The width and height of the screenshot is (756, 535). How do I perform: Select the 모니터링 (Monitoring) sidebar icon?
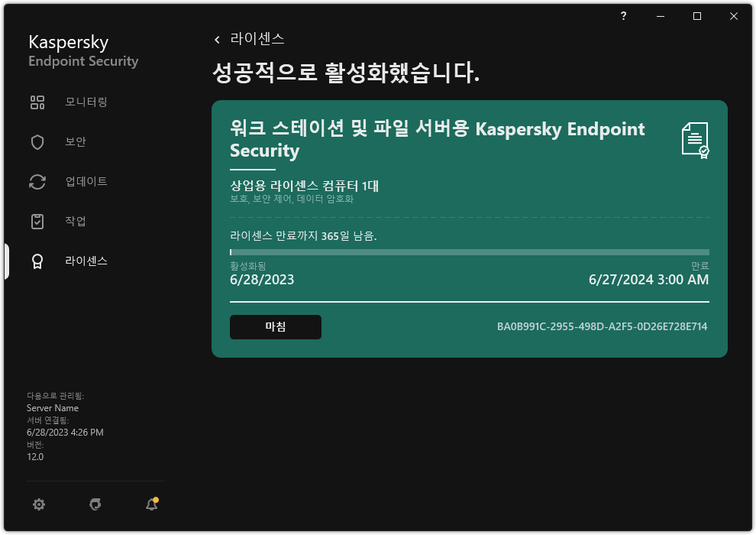[37, 102]
